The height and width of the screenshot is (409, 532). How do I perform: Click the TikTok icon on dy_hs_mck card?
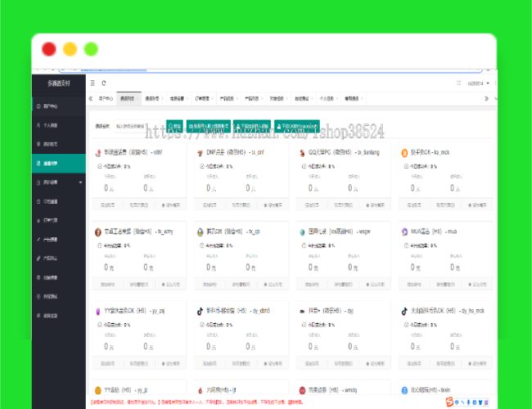pos(404,311)
